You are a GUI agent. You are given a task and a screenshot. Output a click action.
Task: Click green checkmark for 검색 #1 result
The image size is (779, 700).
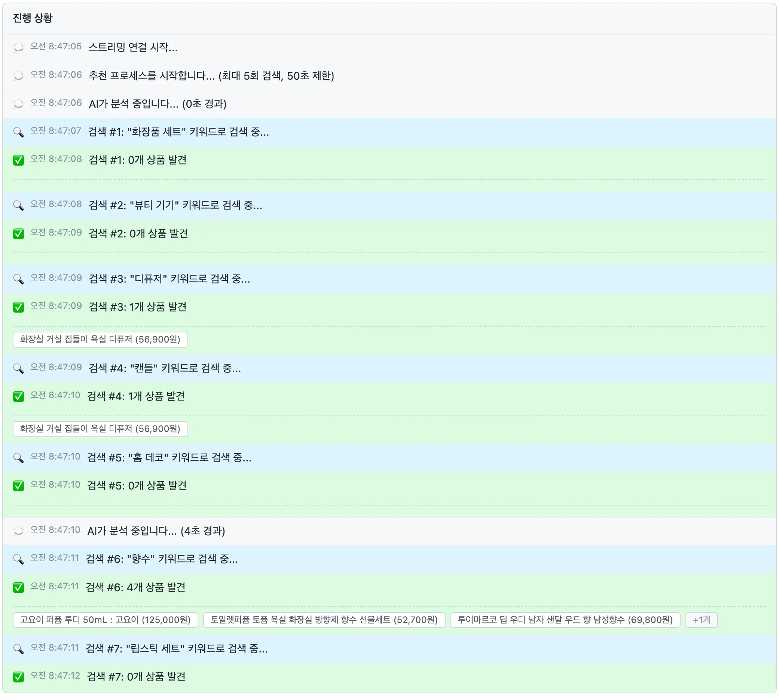click(x=18, y=160)
